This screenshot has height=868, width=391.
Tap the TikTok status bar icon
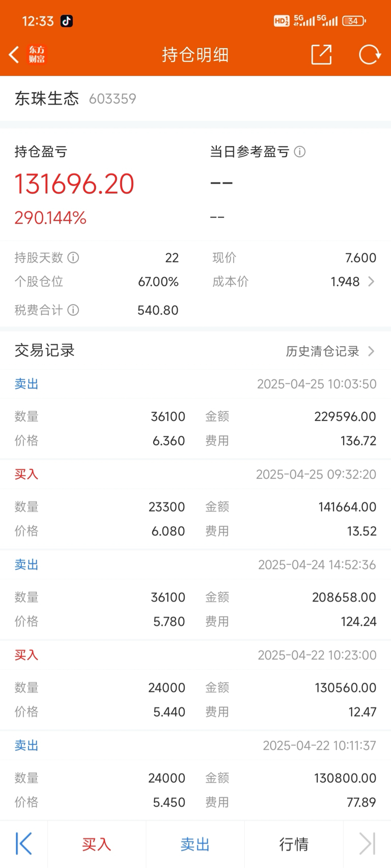(x=67, y=21)
